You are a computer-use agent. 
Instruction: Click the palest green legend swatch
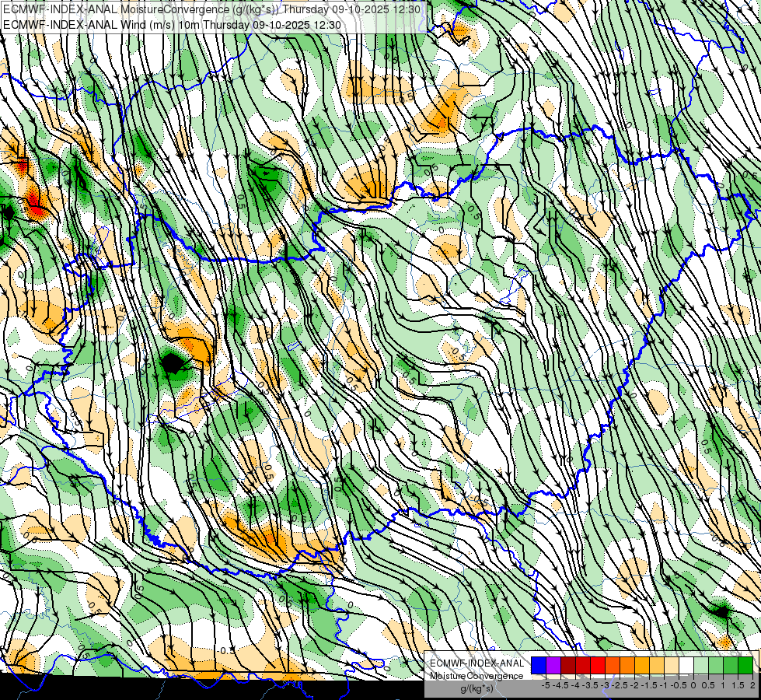pos(701,665)
